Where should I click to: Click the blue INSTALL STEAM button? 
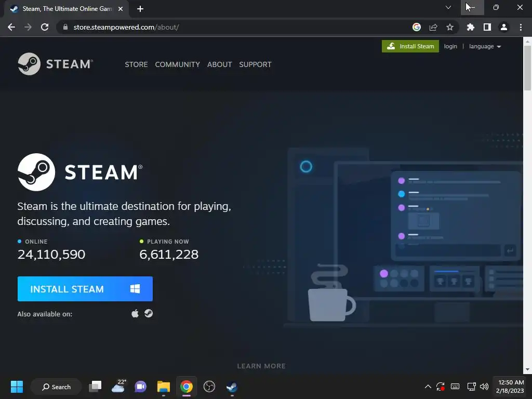coord(85,289)
